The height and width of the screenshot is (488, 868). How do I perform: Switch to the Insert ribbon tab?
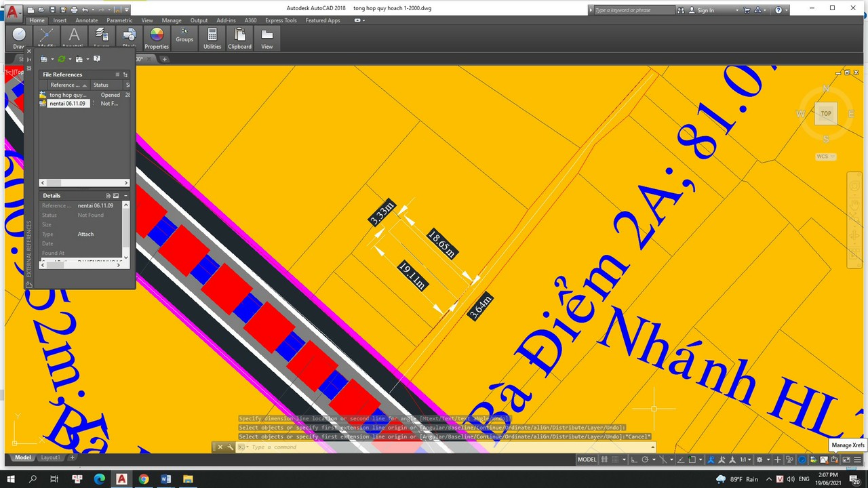60,20
